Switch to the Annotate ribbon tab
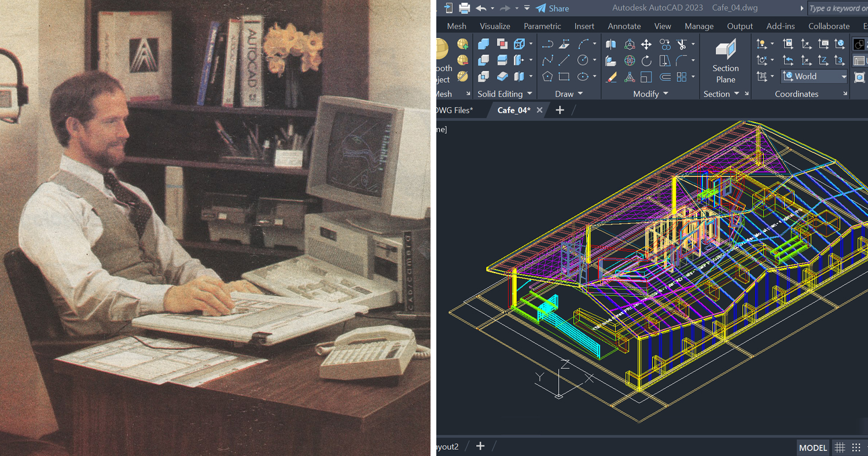Image resolution: width=868 pixels, height=456 pixels. tap(624, 26)
